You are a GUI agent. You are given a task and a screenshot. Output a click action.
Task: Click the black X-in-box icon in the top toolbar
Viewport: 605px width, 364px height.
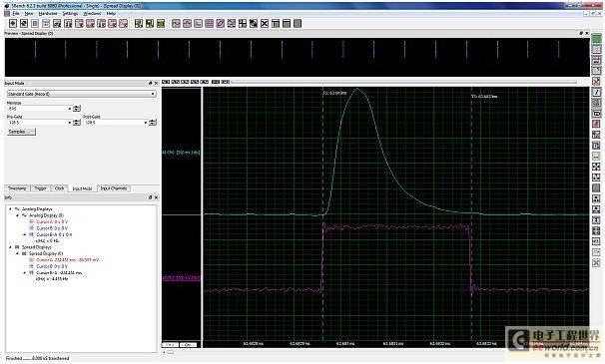pyautogui.click(x=265, y=24)
